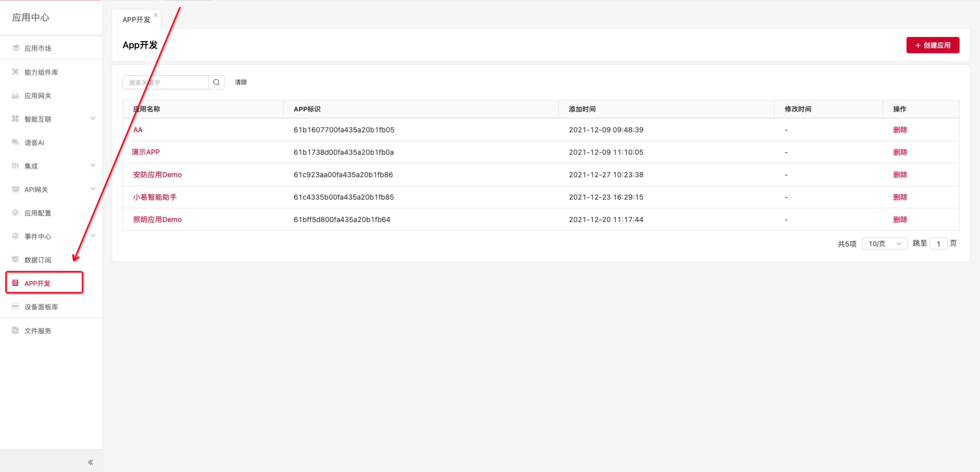Click the 清除 search clear button
The width and height of the screenshot is (980, 472).
pos(240,82)
